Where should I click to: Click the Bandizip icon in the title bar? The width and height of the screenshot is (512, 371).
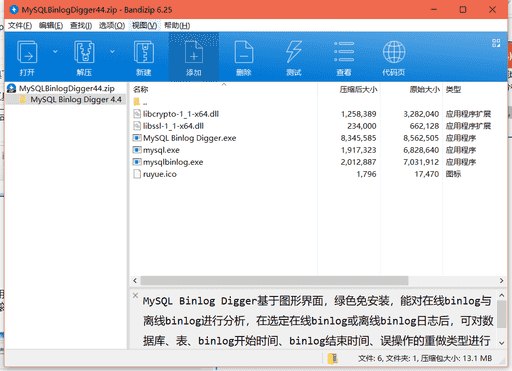[x=13, y=9]
